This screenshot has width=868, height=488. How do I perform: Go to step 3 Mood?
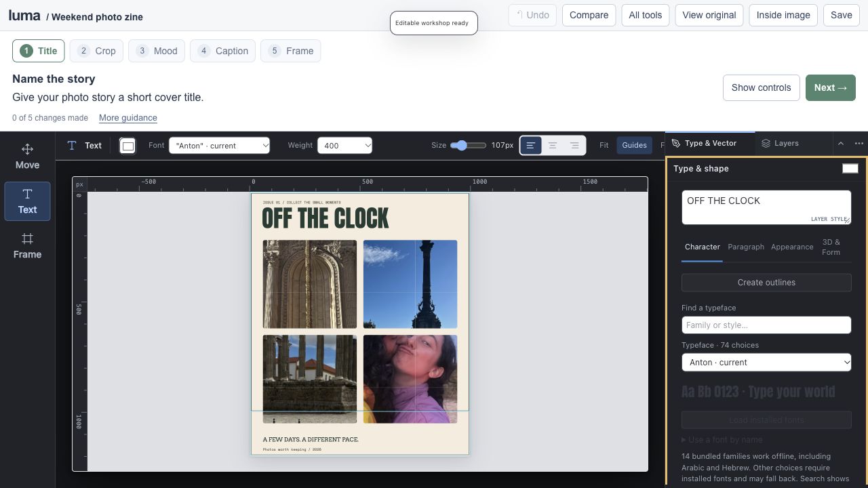click(x=156, y=51)
